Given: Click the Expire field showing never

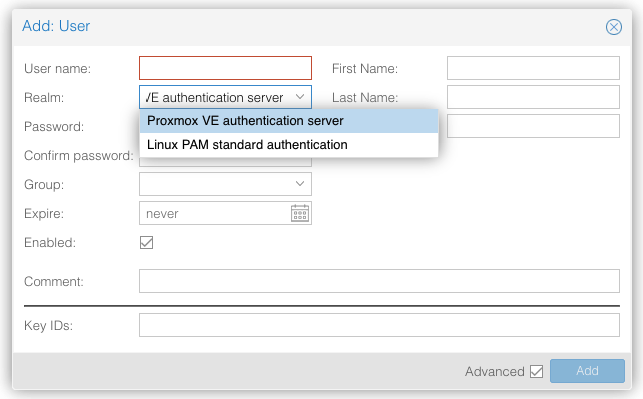Looking at the screenshot, I should (x=215, y=213).
